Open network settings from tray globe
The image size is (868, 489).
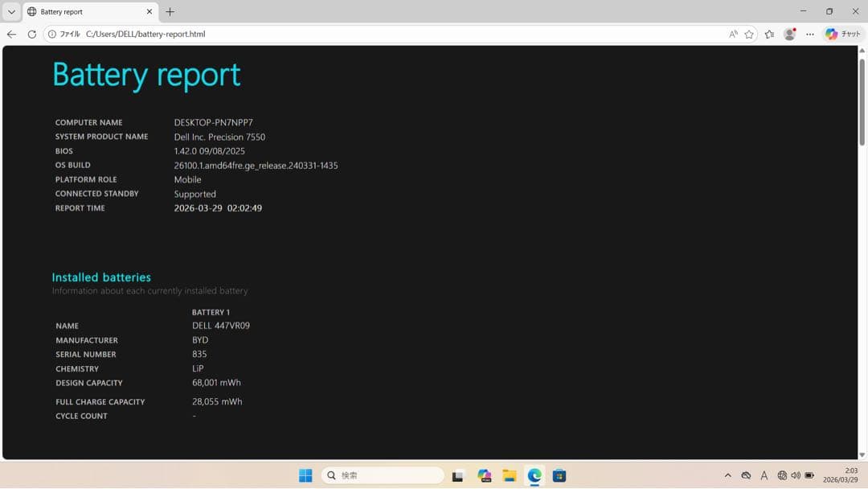click(x=782, y=475)
